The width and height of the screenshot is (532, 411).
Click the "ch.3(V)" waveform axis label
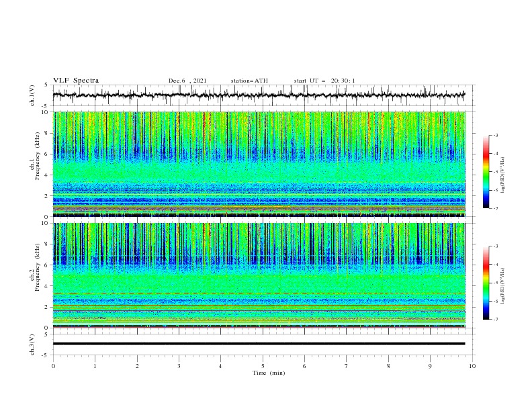coord(32,345)
